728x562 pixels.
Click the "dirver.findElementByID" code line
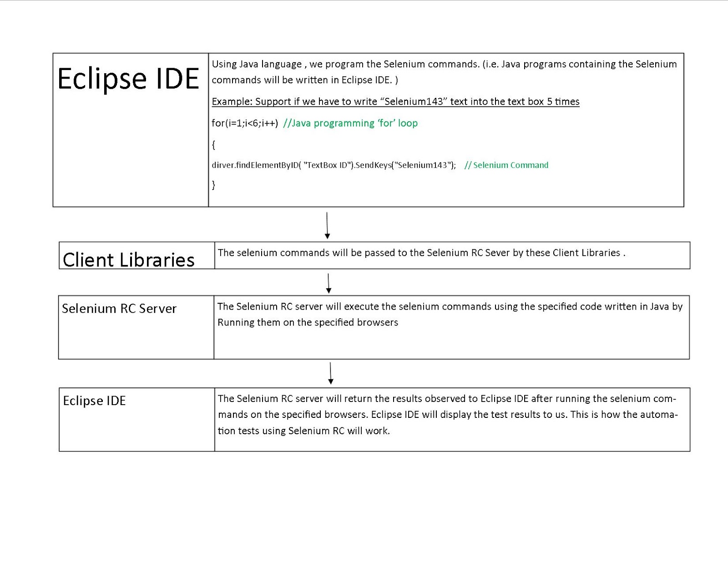pos(334,165)
